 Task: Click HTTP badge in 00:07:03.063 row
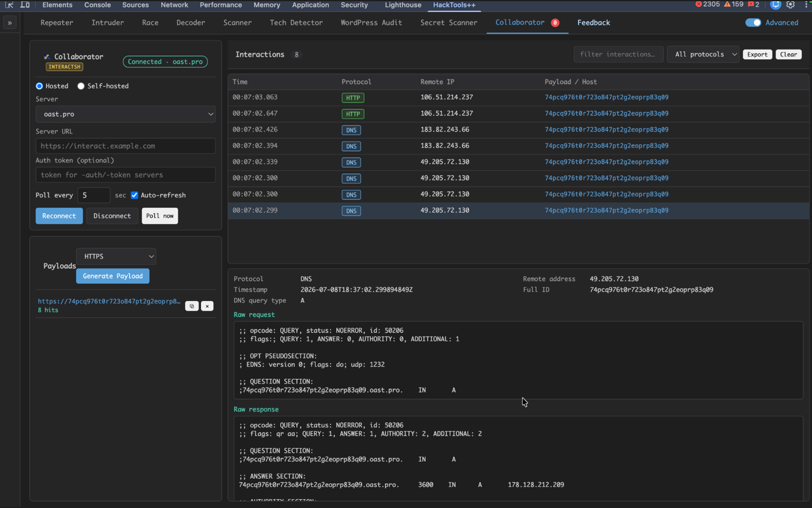click(353, 98)
